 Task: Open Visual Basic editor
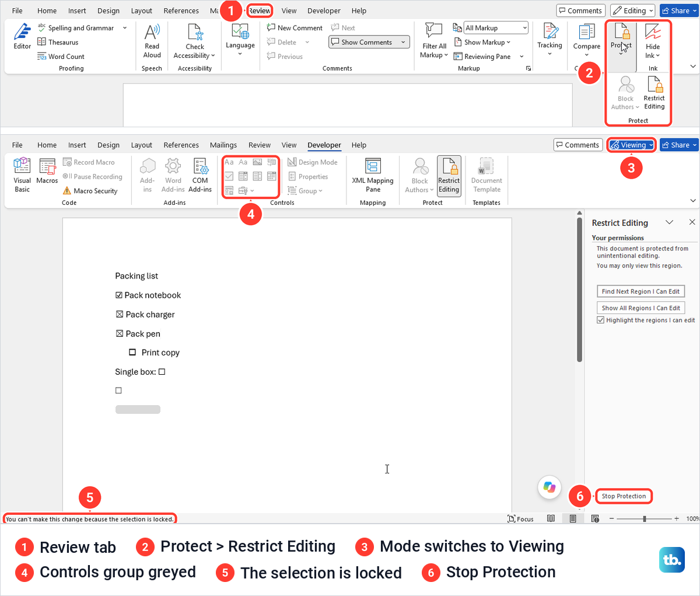click(22, 175)
